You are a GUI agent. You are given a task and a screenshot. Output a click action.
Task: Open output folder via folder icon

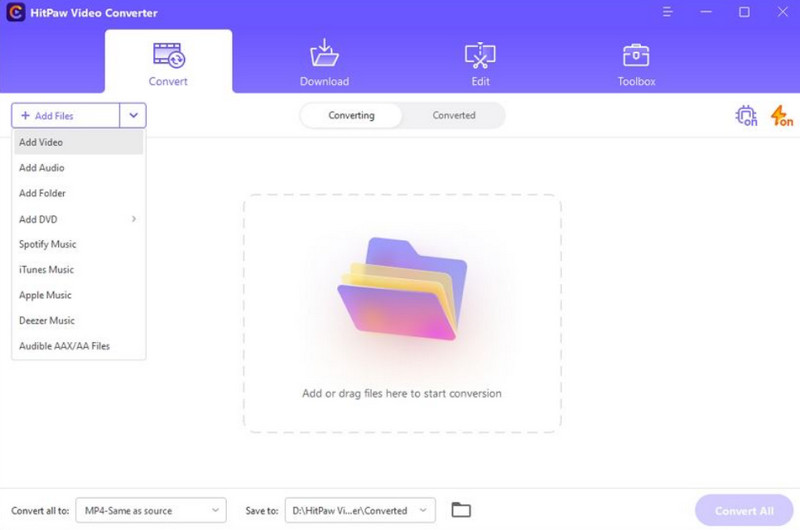tap(461, 510)
